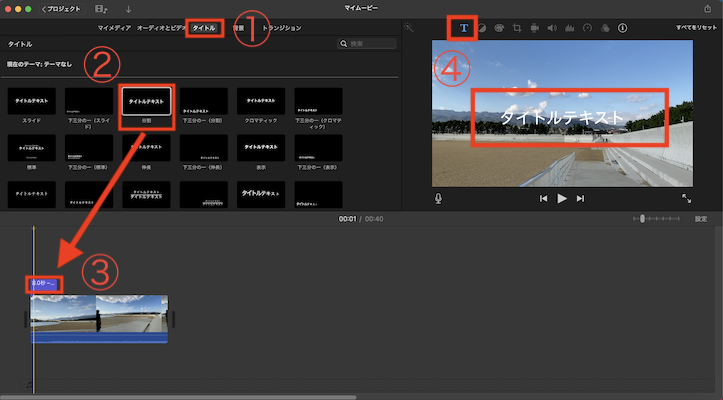Viewport: 723px width, 400px height.
Task: Switch to オーディオとビデオ tab
Action: (161, 28)
